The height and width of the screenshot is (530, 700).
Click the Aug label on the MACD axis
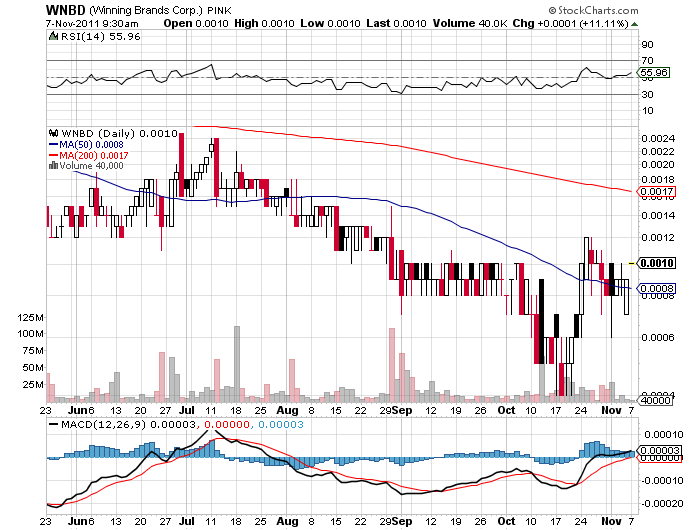[x=287, y=521]
